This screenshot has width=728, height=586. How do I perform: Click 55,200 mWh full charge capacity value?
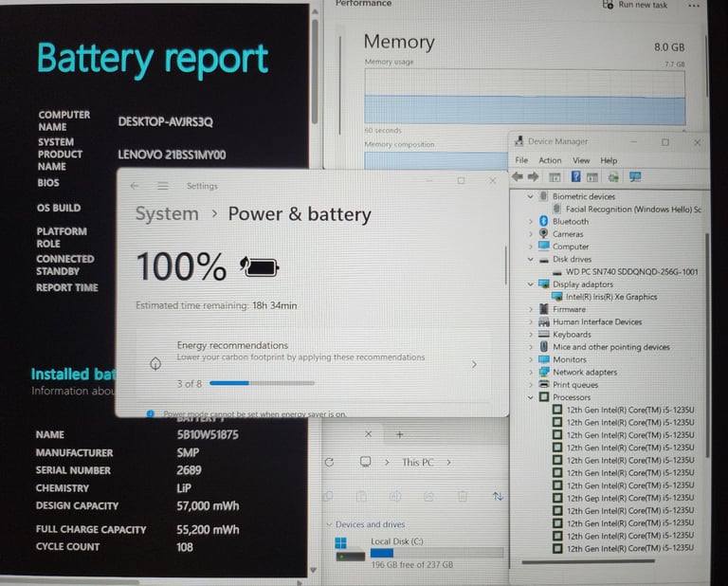pos(208,529)
